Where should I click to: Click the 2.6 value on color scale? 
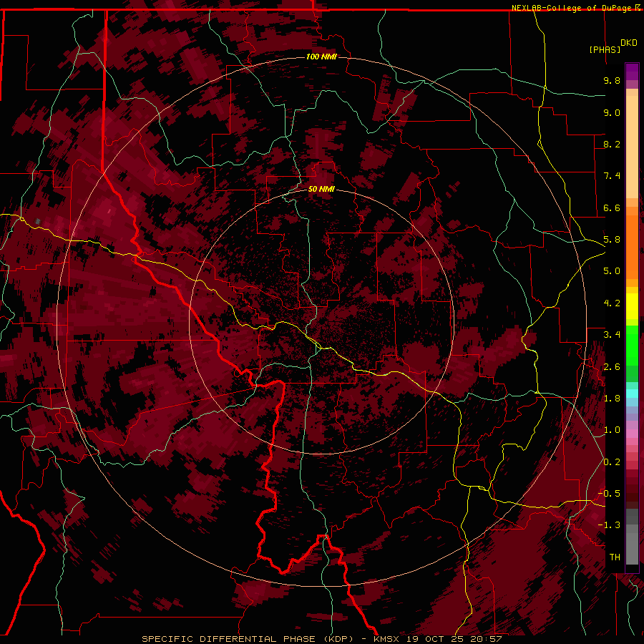612,367
